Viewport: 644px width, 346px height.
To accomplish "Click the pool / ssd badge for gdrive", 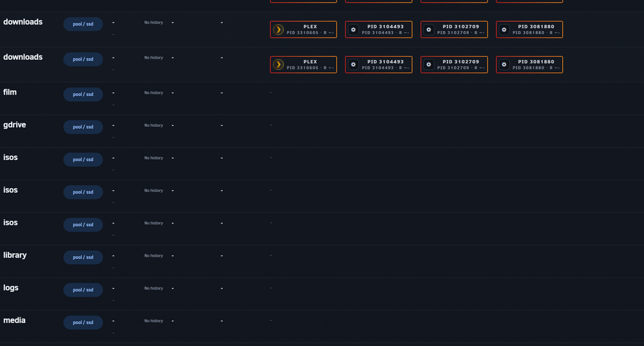I will (x=83, y=127).
